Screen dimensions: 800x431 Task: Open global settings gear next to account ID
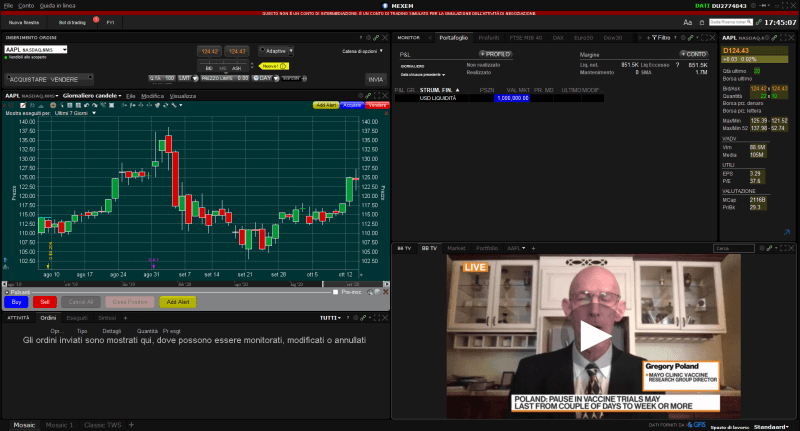(753, 6)
